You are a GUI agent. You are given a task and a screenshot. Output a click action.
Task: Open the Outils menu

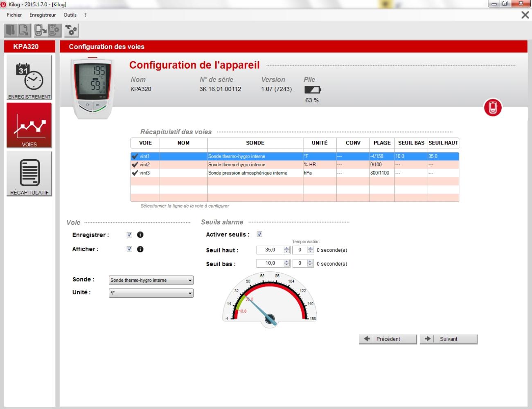[x=70, y=15]
